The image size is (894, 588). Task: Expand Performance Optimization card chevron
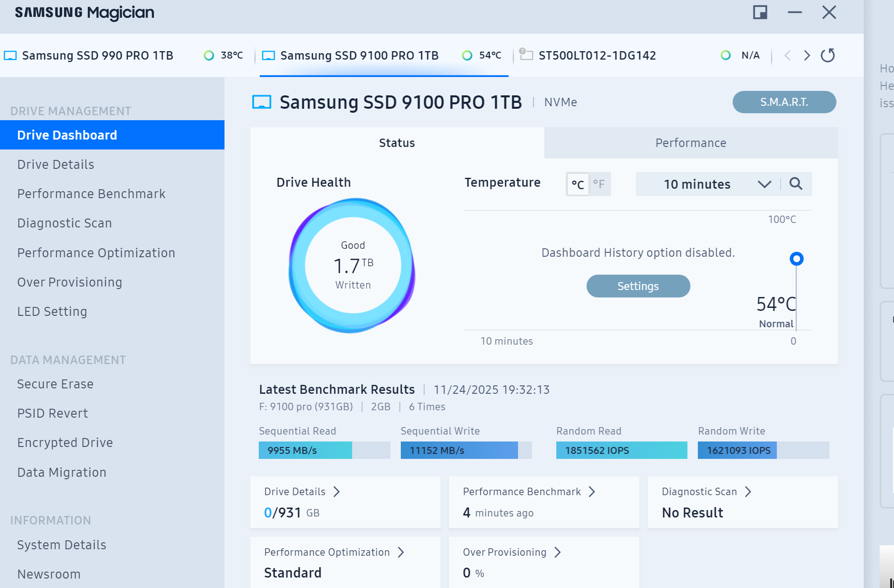[401, 552]
